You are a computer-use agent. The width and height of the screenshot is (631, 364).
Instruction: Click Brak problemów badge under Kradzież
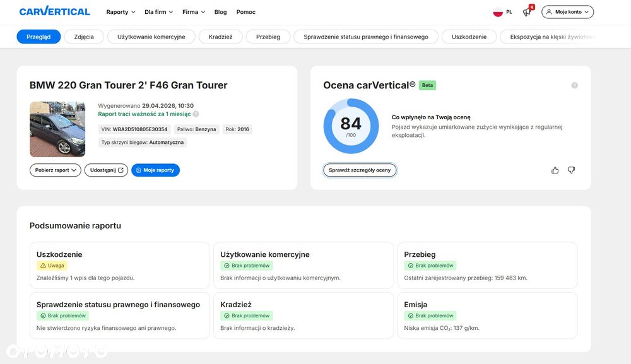click(x=247, y=315)
